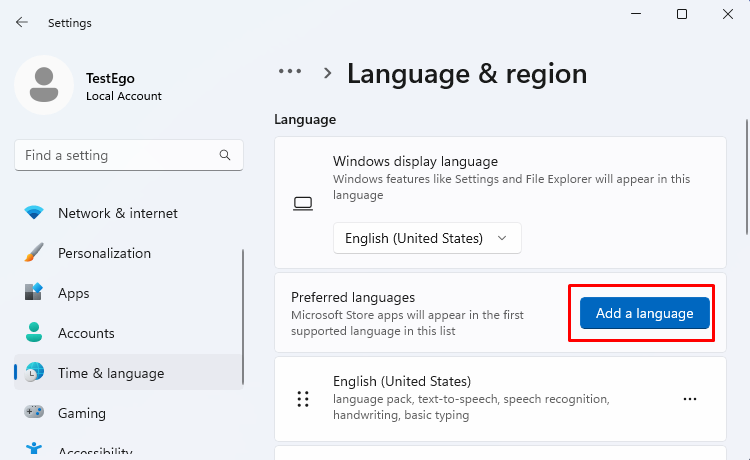Click the Network & internet Wi-Fi icon
Viewport: 750px width, 460px height.
pos(34,213)
